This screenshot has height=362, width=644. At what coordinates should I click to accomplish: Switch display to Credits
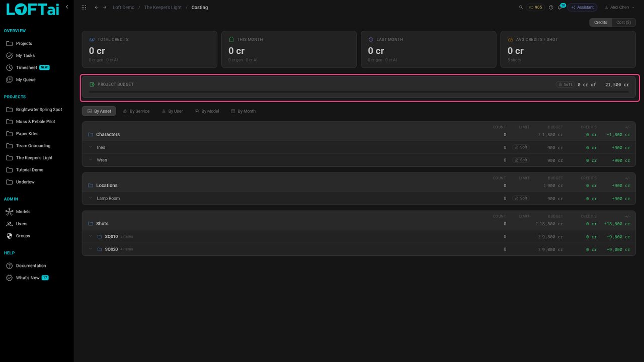point(601,23)
